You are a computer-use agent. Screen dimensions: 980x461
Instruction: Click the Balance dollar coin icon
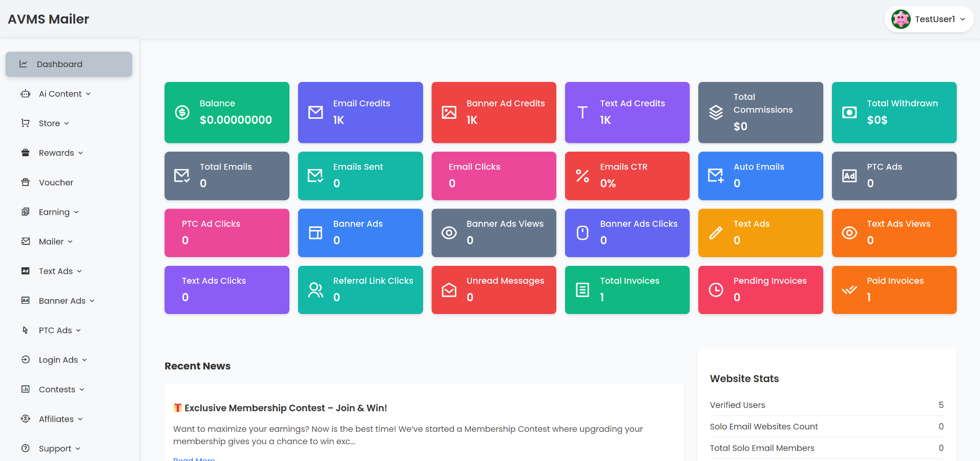(182, 112)
